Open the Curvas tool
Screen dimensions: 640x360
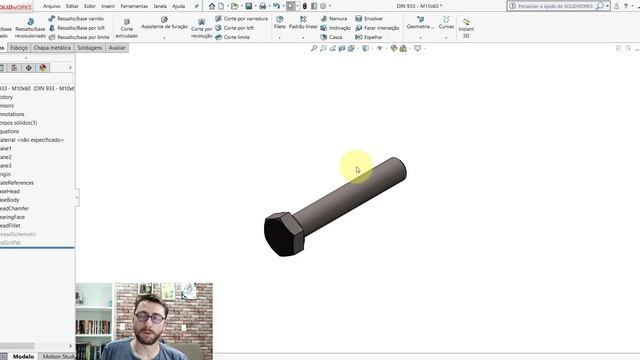(446, 22)
